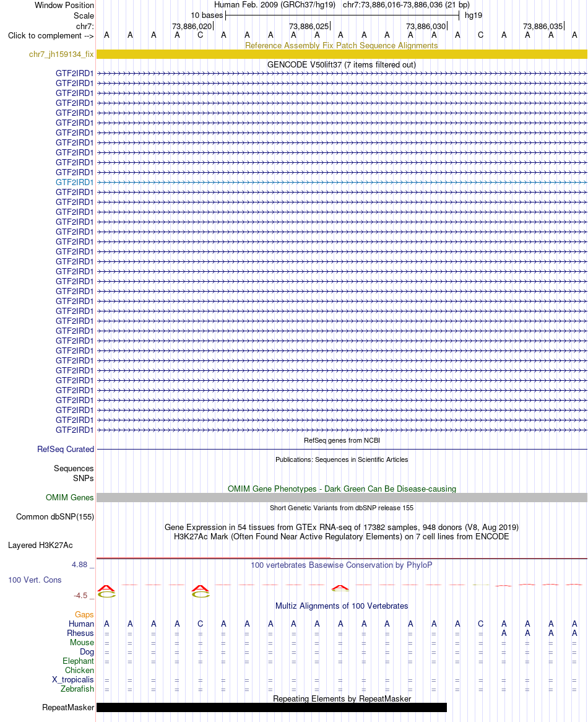Click the Elephant species label
This screenshot has width=588, height=722.
pyautogui.click(x=78, y=662)
